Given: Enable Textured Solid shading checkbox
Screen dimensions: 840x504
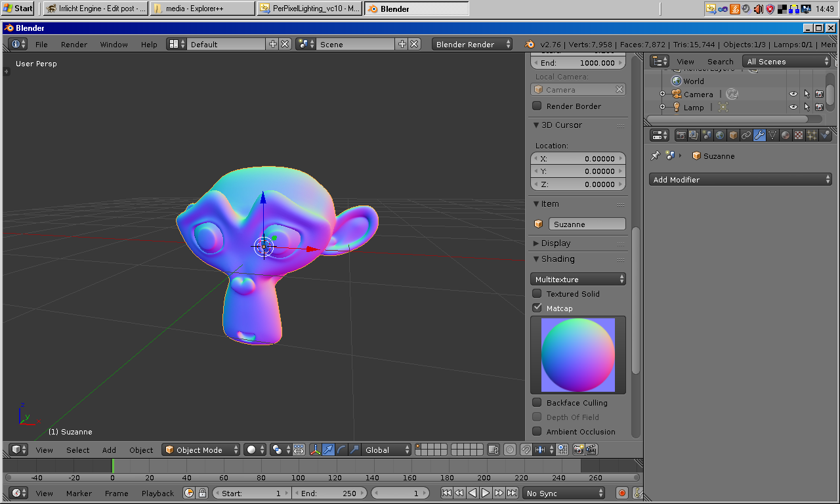Looking at the screenshot, I should point(537,293).
